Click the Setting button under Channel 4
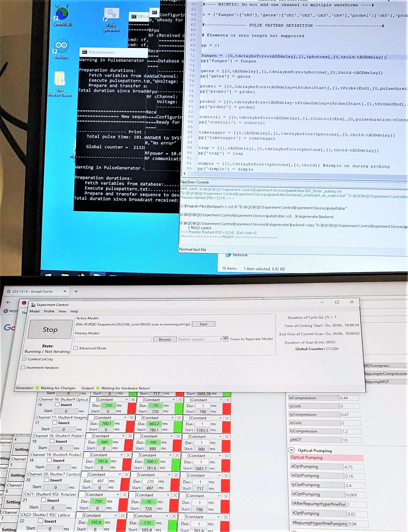 click(x=21, y=449)
